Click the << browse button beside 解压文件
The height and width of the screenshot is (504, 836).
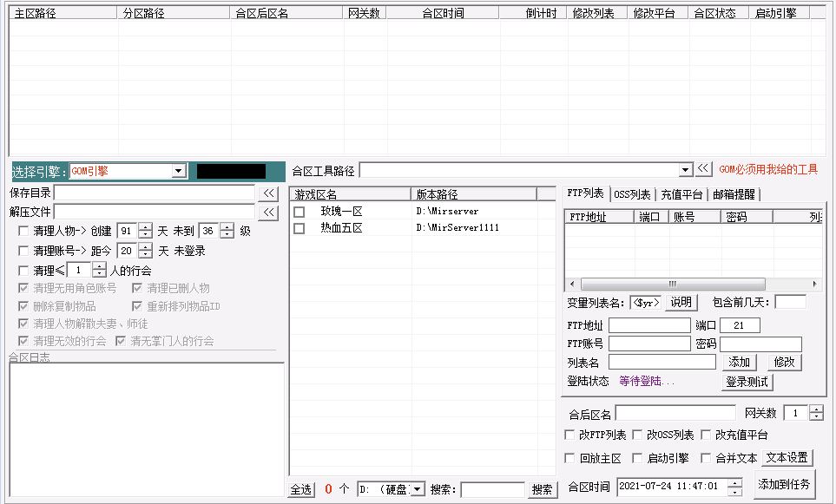pos(269,212)
